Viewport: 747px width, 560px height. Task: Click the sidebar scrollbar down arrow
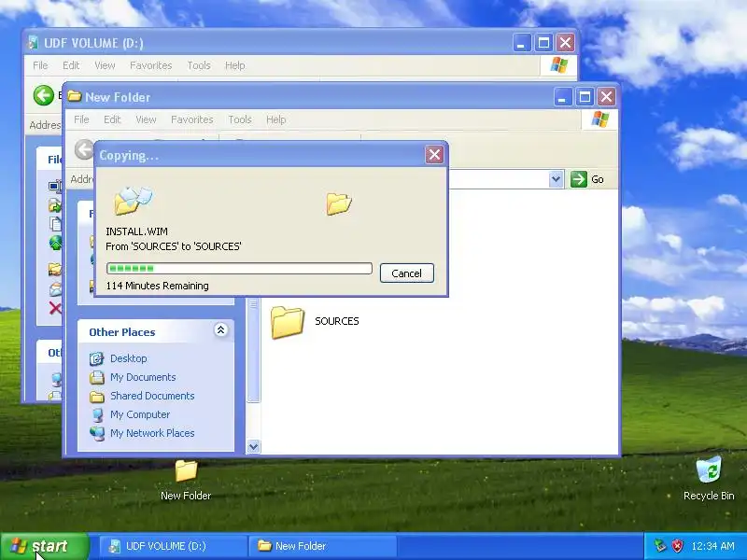tap(253, 447)
